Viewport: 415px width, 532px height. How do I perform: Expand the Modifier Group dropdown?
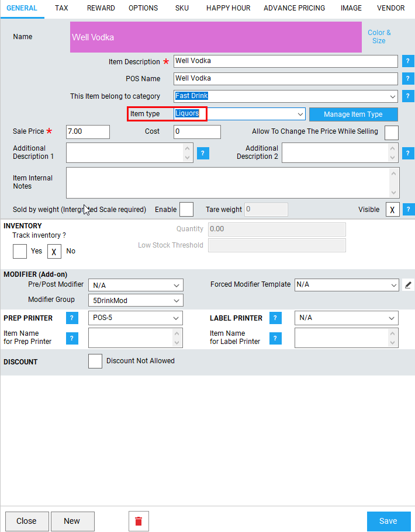click(136, 301)
